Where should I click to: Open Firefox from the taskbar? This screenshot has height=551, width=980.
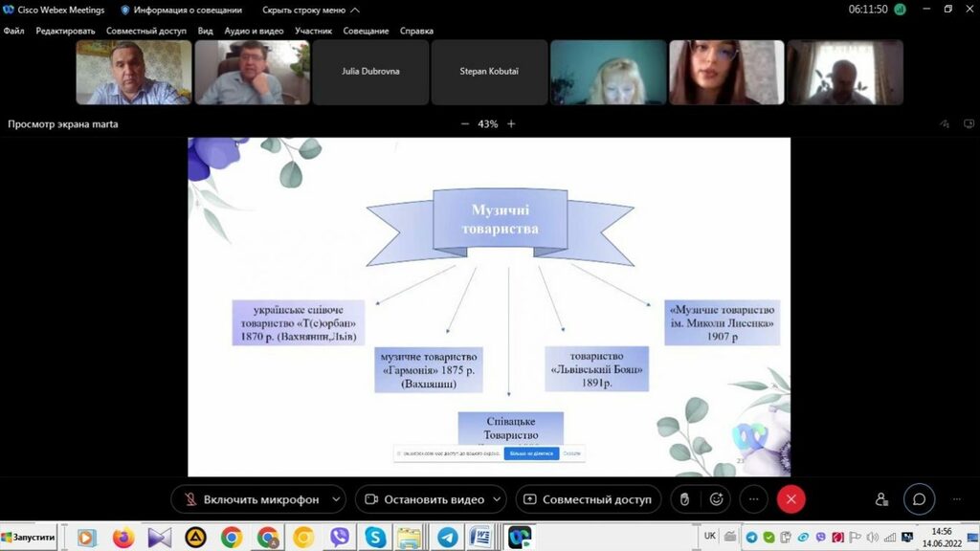tap(123, 538)
